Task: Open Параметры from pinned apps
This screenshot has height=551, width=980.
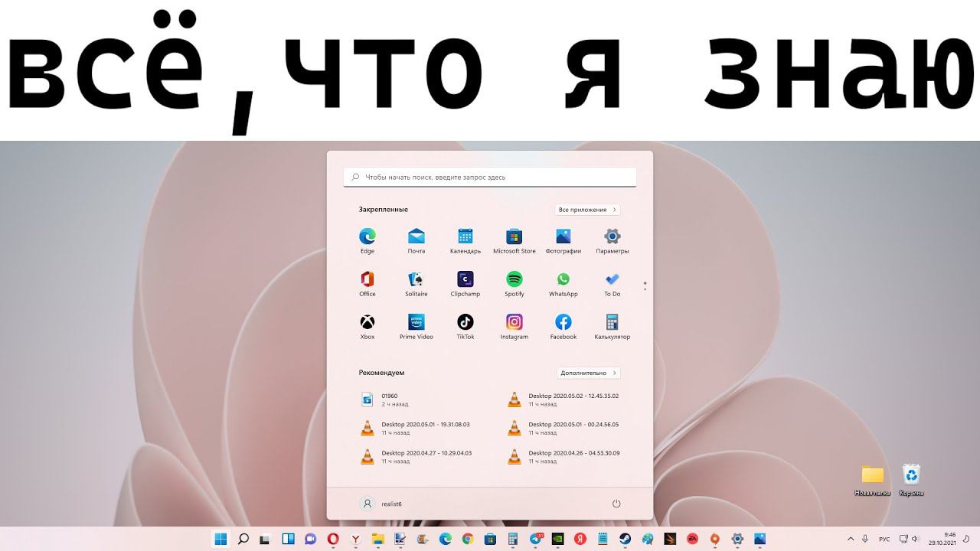Action: [612, 240]
